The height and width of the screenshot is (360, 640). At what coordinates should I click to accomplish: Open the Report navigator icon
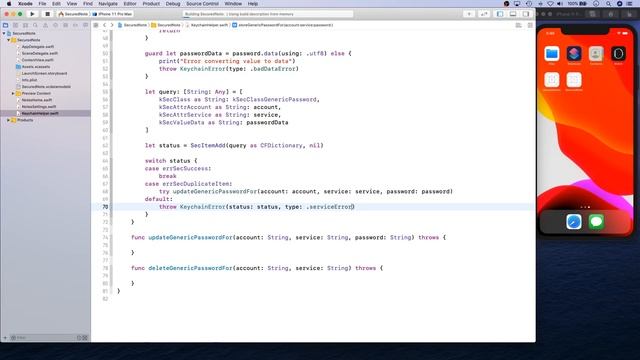85,25
